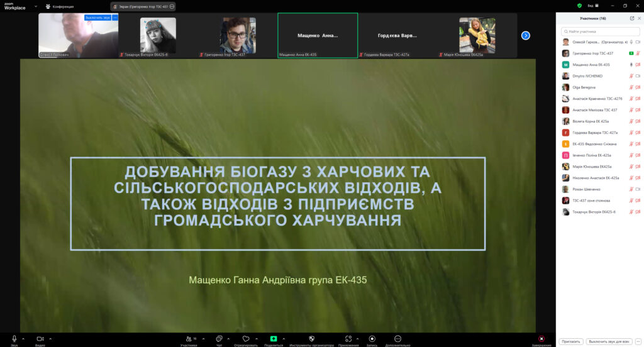Open the Вид view menu
The height and width of the screenshot is (347, 644).
pos(592,6)
